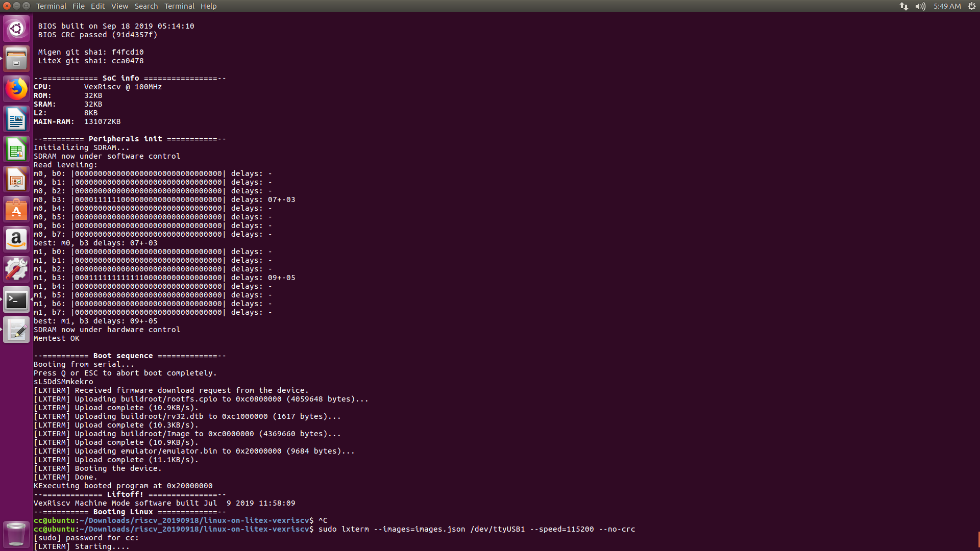980x551 pixels.
Task: Open the Help menu
Action: click(x=208, y=6)
